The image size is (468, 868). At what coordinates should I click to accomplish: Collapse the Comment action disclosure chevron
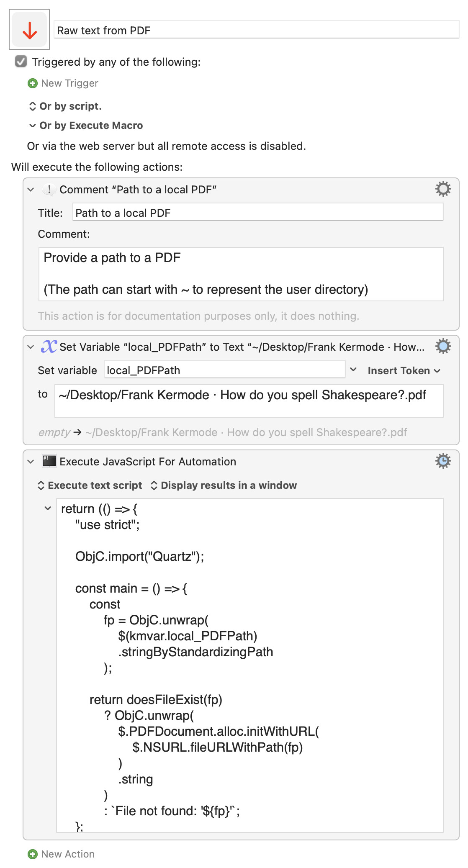pos(31,190)
